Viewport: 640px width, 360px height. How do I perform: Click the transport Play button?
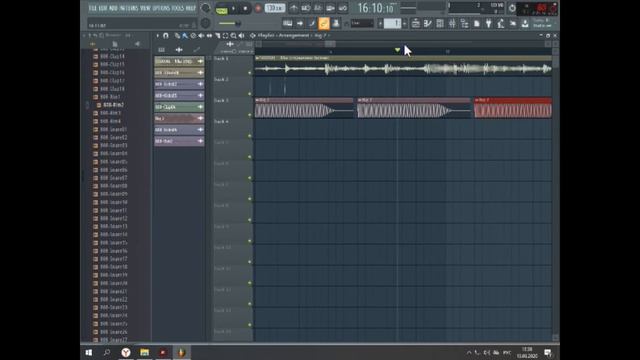[x=233, y=9]
